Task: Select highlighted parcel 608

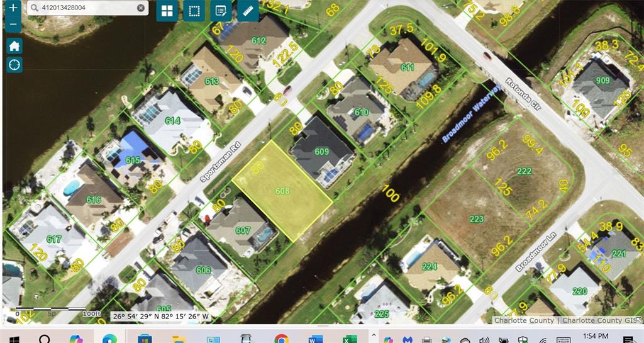Action: pos(282,191)
